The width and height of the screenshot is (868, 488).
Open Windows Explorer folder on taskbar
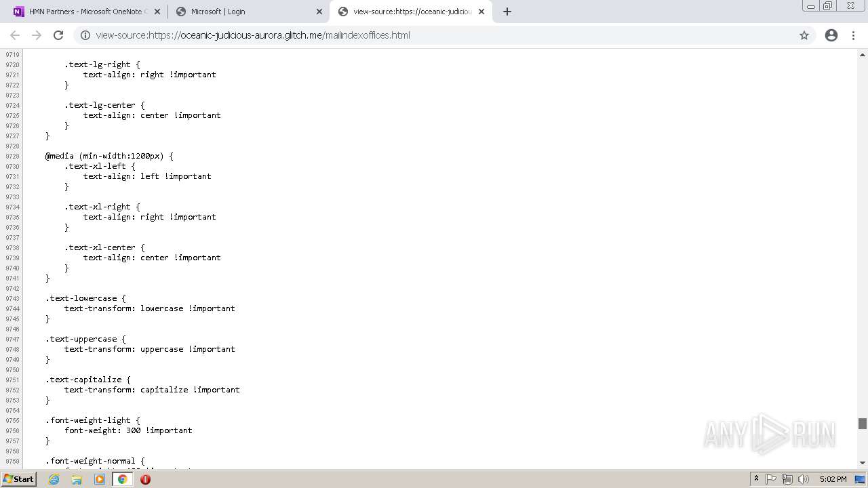(77, 479)
